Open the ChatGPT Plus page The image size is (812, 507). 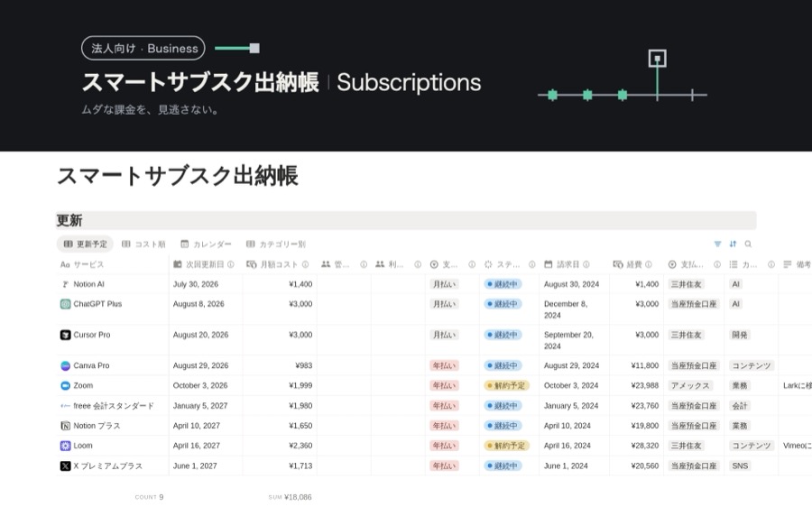97,304
